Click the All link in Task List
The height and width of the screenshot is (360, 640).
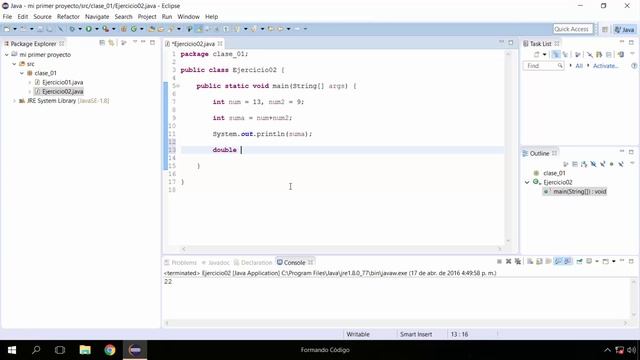579,66
